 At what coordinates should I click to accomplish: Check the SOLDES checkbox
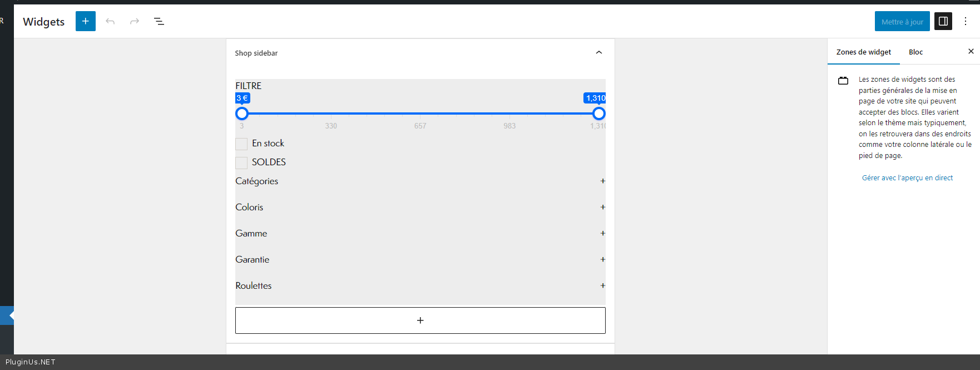[241, 162]
